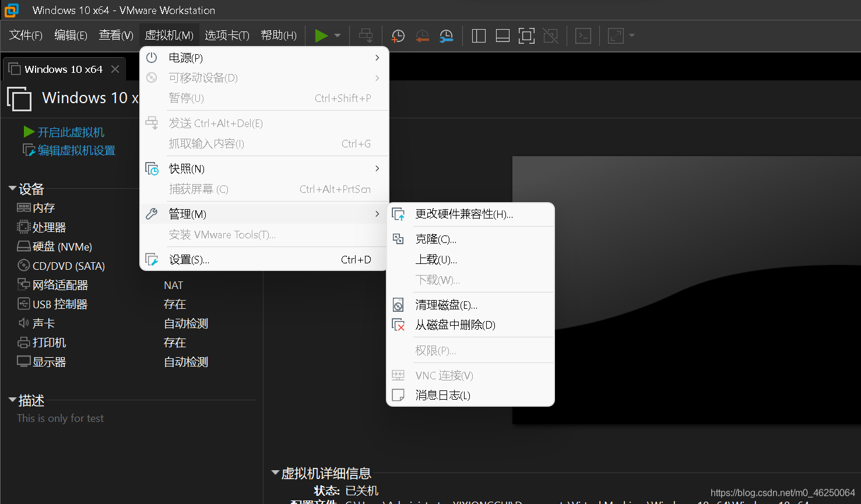Click the memory chip icon
Image resolution: width=861 pixels, height=504 pixels.
pos(23,207)
